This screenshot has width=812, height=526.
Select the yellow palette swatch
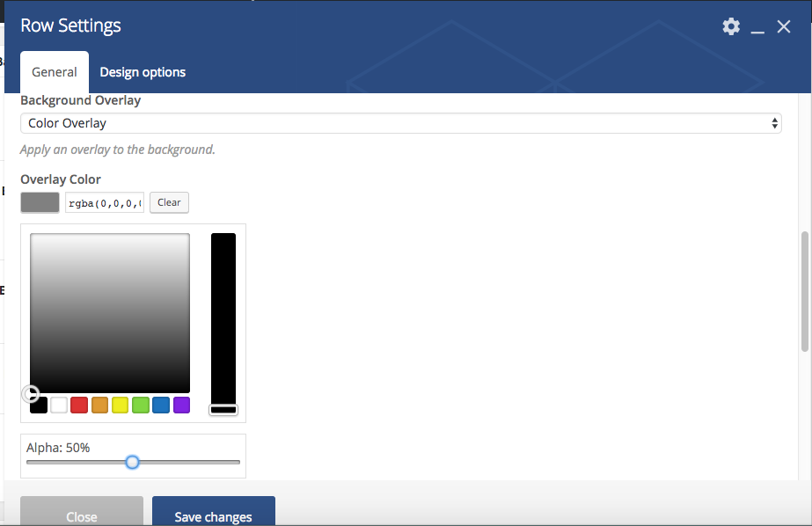click(121, 405)
